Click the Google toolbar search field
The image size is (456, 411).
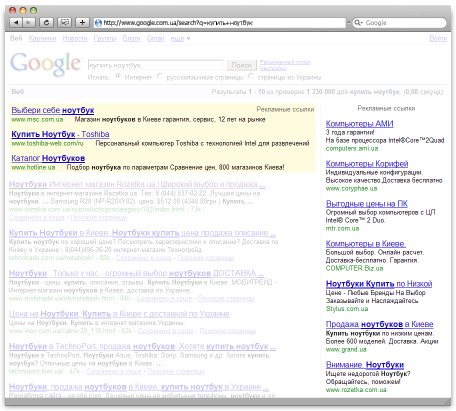[x=399, y=23]
